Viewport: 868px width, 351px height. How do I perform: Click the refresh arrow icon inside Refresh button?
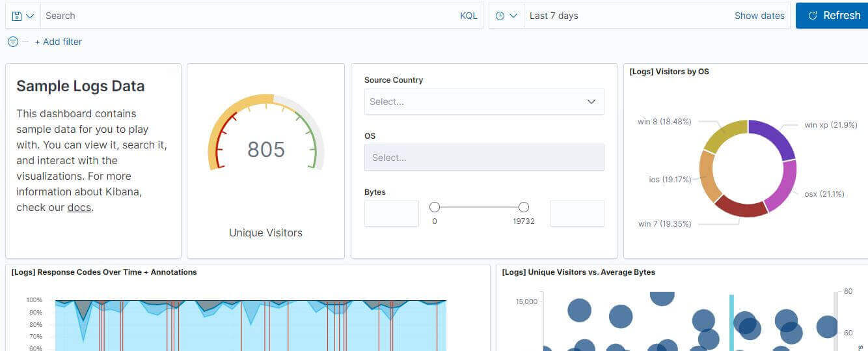coord(812,16)
